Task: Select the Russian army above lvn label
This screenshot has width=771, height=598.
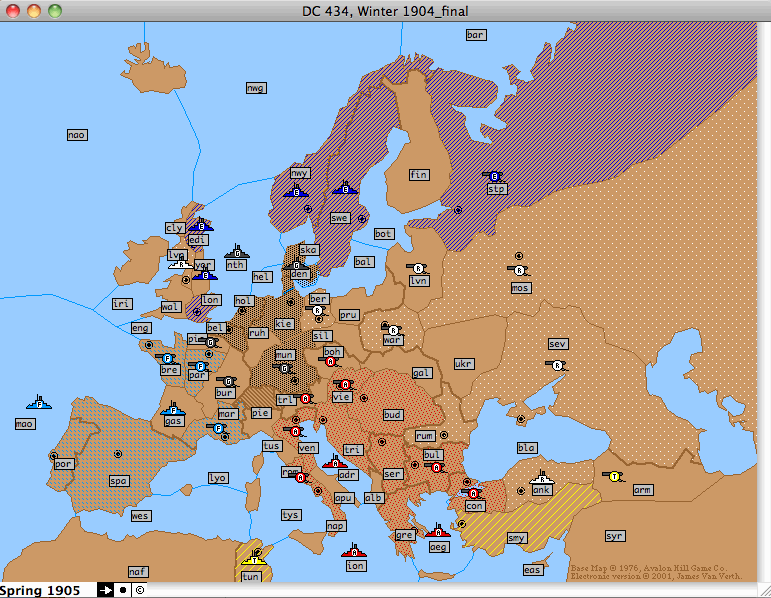Action: coord(417,268)
